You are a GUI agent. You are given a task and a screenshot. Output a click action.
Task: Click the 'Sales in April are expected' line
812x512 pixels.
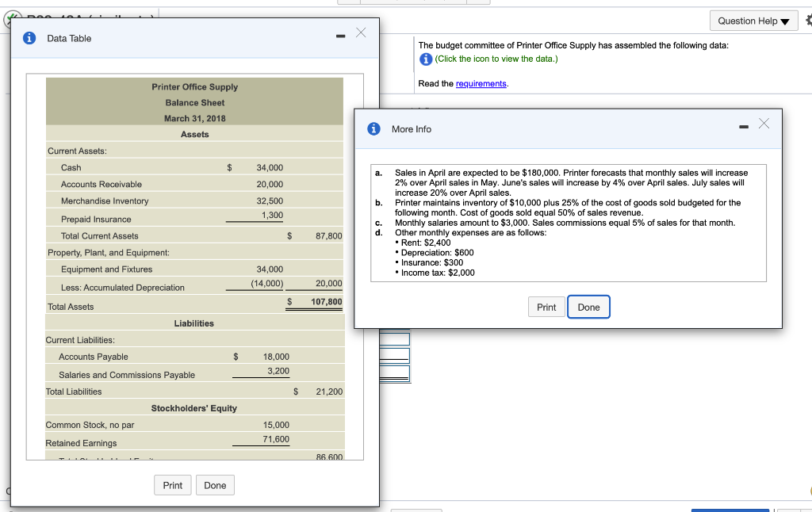point(571,173)
